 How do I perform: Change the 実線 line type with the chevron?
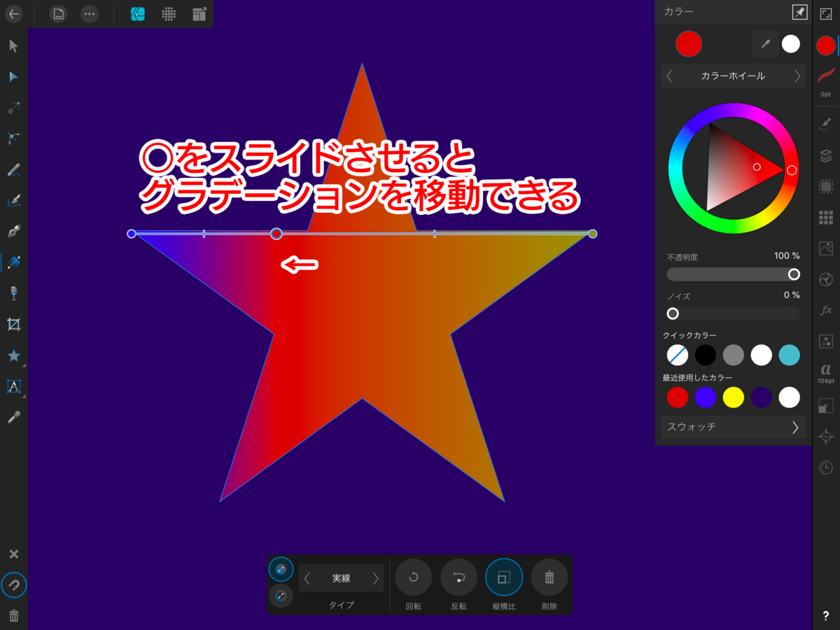click(x=374, y=579)
